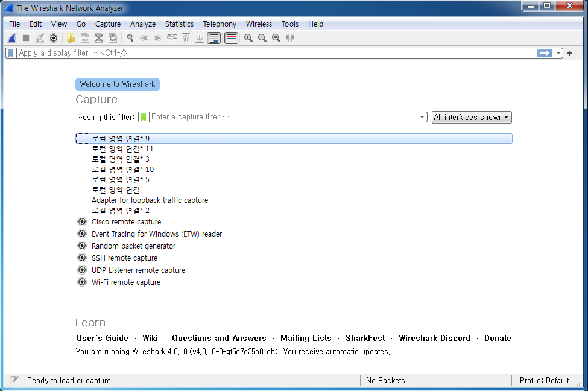Open the Analyze menu
Image resolution: width=588 pixels, height=391 pixels.
point(143,24)
